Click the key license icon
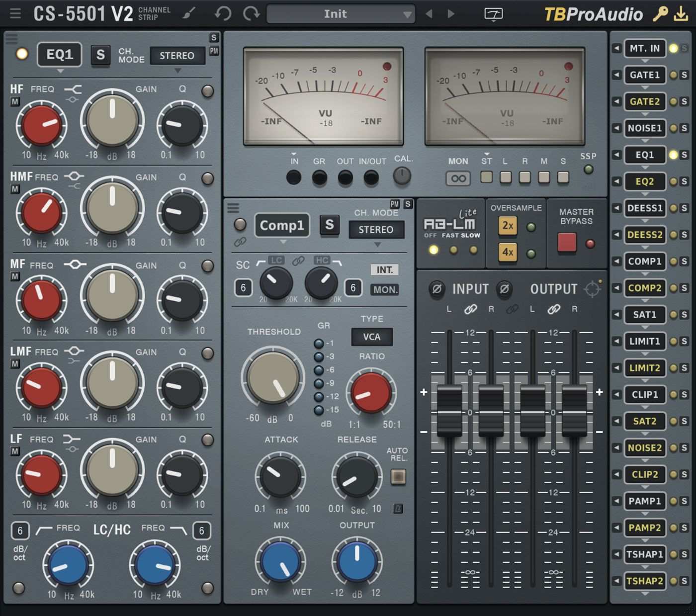Viewport: 696px width, 616px height. coord(660,14)
